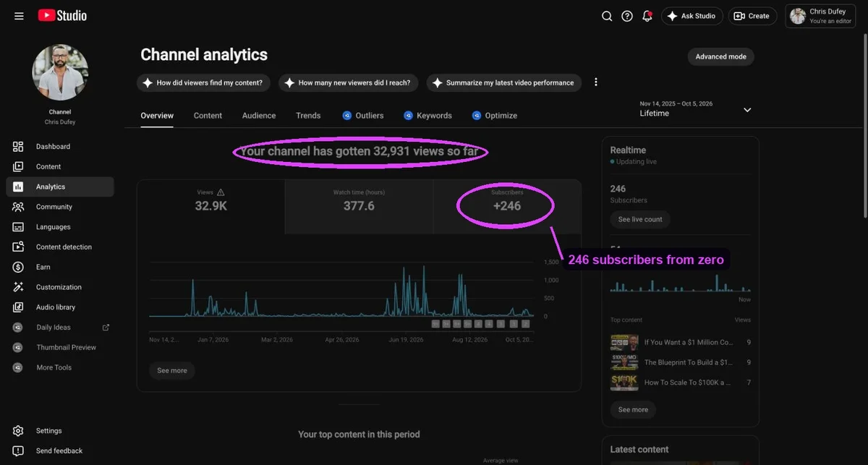
Task: Click See more below the chart
Action: pos(172,370)
